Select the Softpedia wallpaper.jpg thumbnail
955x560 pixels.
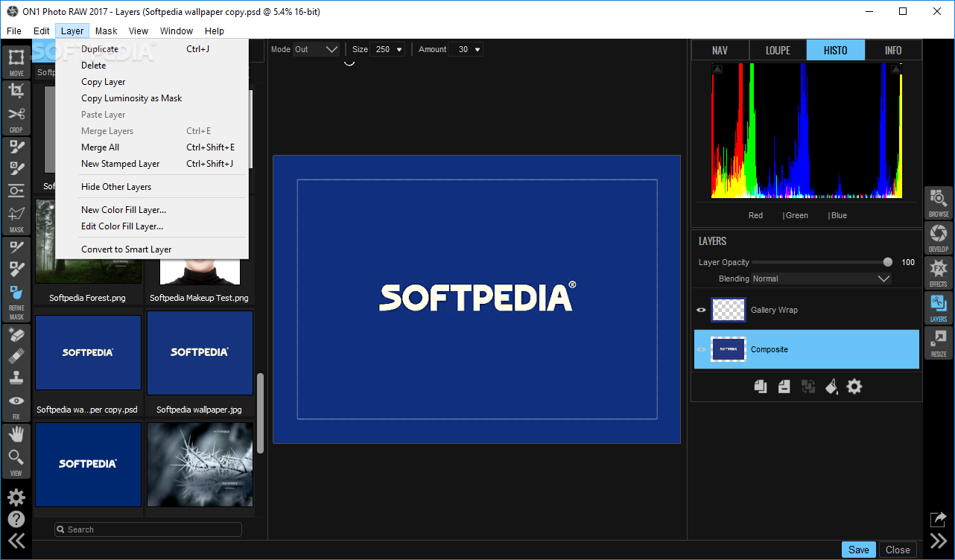[x=200, y=352]
